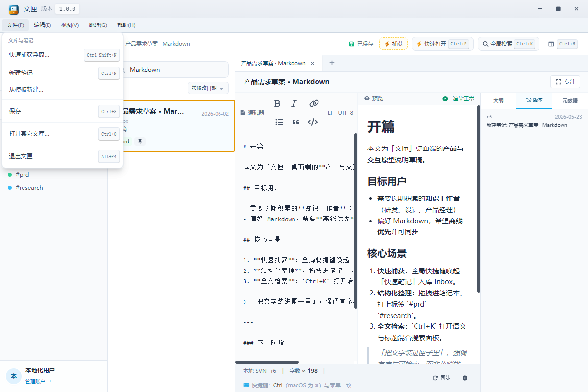Click the 核心场景 heading in preview
Image resolution: width=588 pixels, height=392 pixels.
pos(387,253)
